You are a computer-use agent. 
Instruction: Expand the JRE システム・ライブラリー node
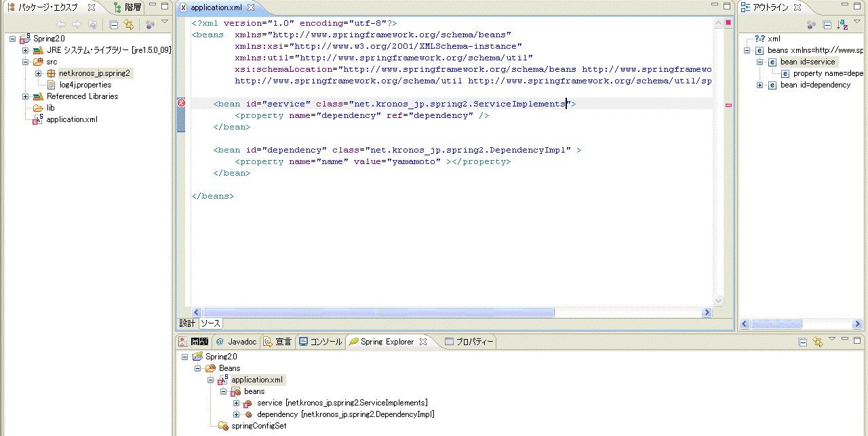click(x=26, y=50)
